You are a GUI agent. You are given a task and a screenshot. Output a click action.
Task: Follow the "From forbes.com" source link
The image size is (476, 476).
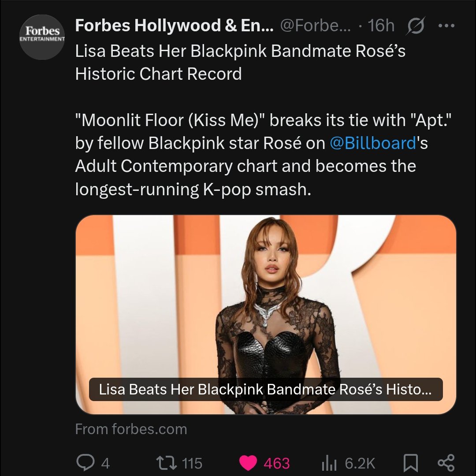(131, 429)
